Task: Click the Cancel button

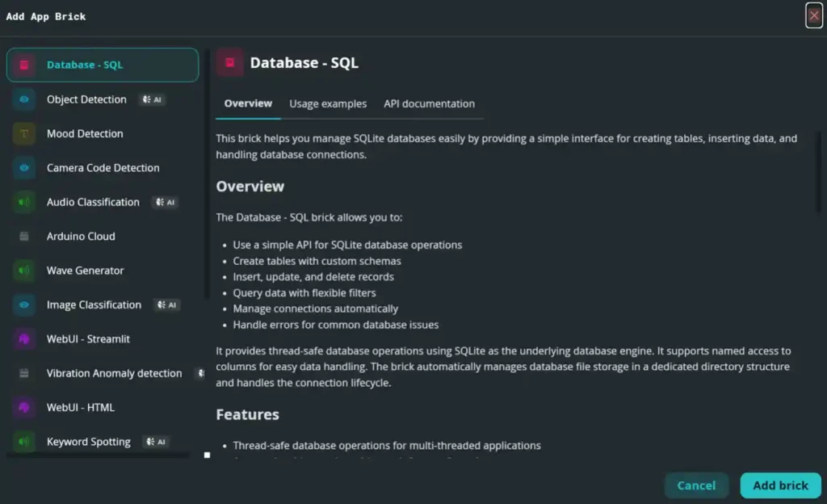Action: (696, 485)
